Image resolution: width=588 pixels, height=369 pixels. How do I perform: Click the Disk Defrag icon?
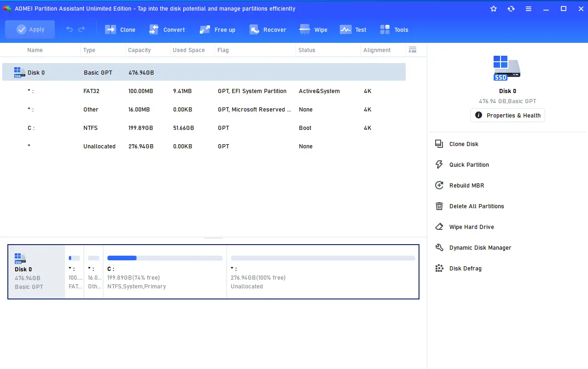click(439, 268)
